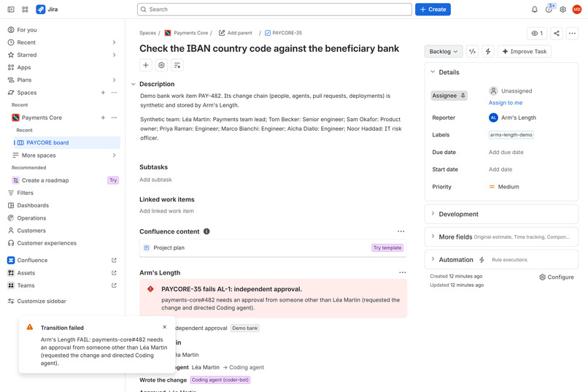Open Confluence via its external link icon
This screenshot has width=588, height=392.
click(x=114, y=261)
